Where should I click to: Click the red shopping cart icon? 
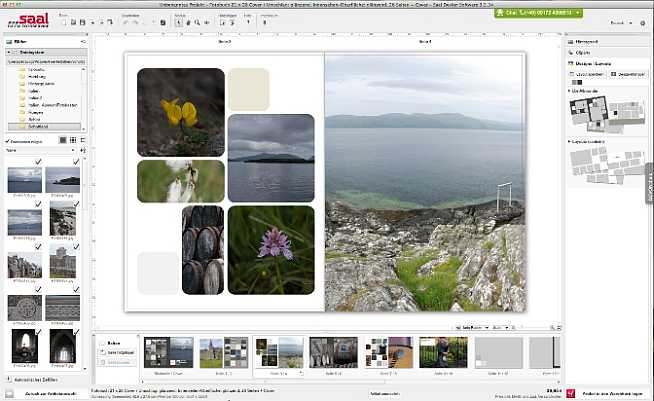(x=571, y=393)
